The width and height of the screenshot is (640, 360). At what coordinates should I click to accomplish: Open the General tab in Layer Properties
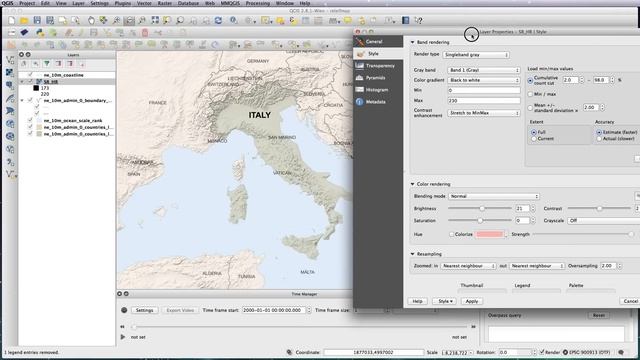[378, 41]
